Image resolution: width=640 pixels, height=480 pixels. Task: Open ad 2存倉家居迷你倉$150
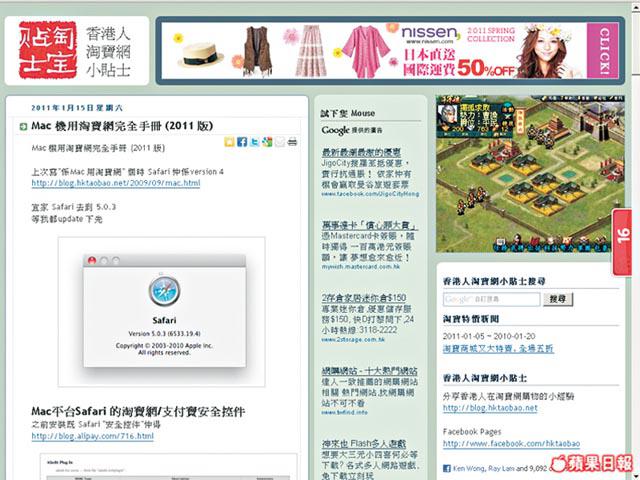click(364, 298)
